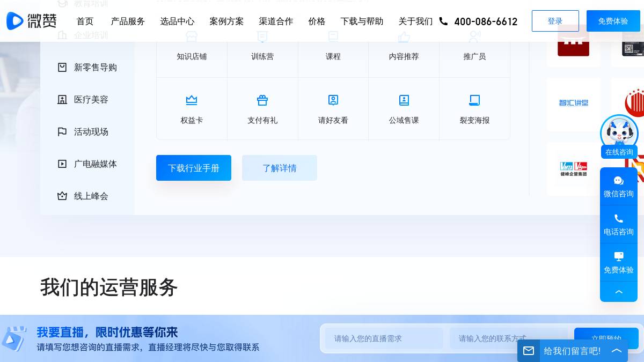Open the 微信咨询 chat icon

click(x=619, y=181)
